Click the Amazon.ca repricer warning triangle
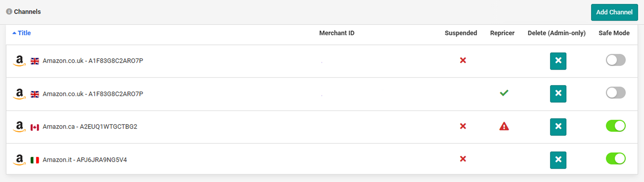The width and height of the screenshot is (644, 182). pyautogui.click(x=504, y=126)
